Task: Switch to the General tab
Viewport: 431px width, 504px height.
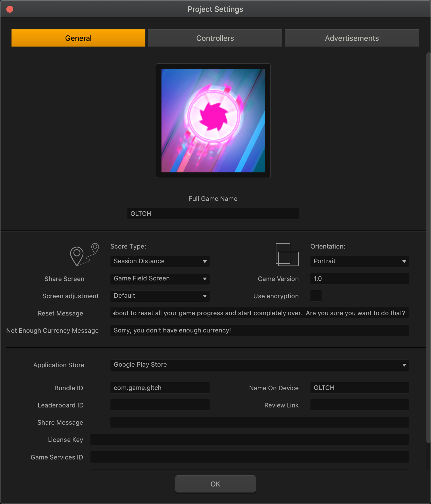Action: [78, 38]
